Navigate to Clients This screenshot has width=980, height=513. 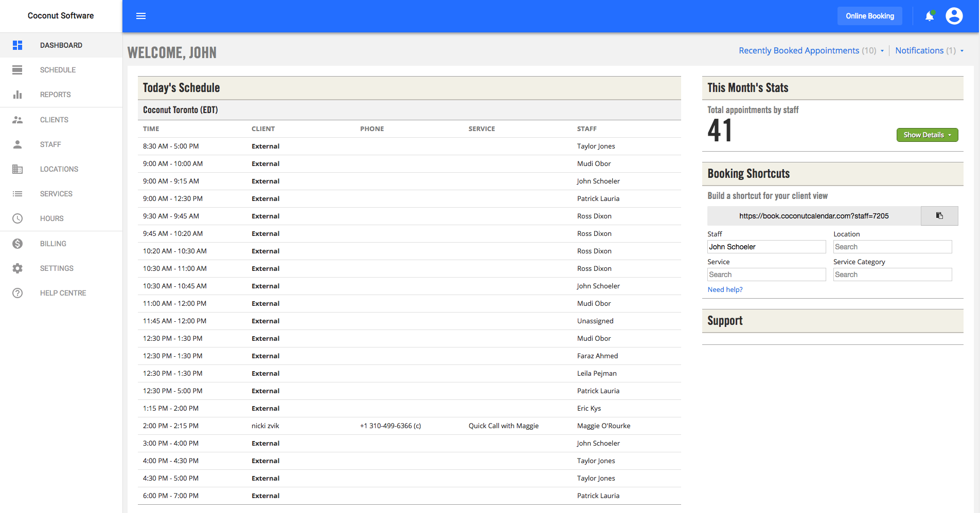pyautogui.click(x=61, y=120)
